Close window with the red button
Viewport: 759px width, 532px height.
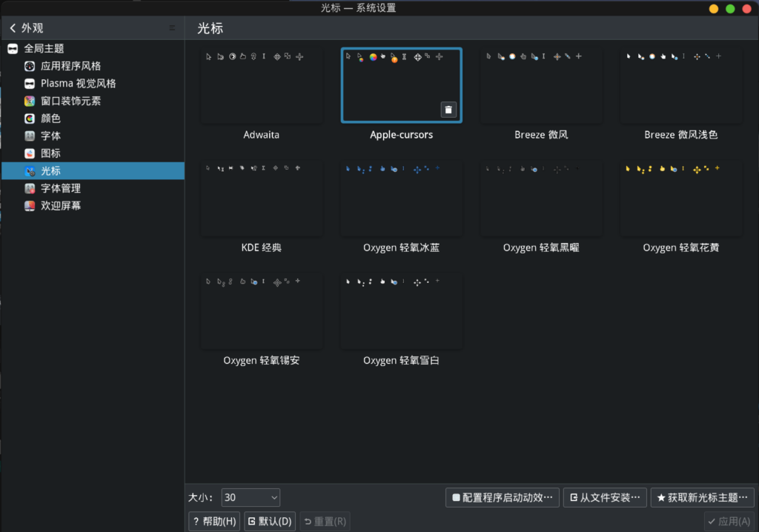(x=746, y=8)
